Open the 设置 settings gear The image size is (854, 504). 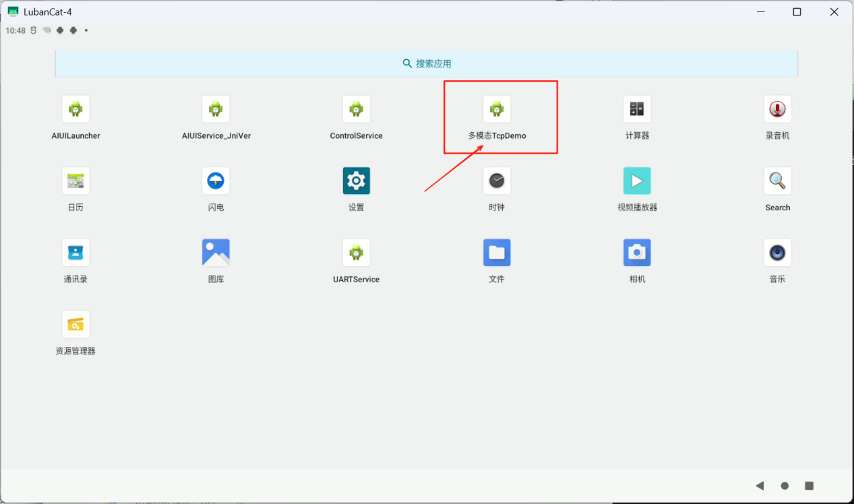coord(356,181)
